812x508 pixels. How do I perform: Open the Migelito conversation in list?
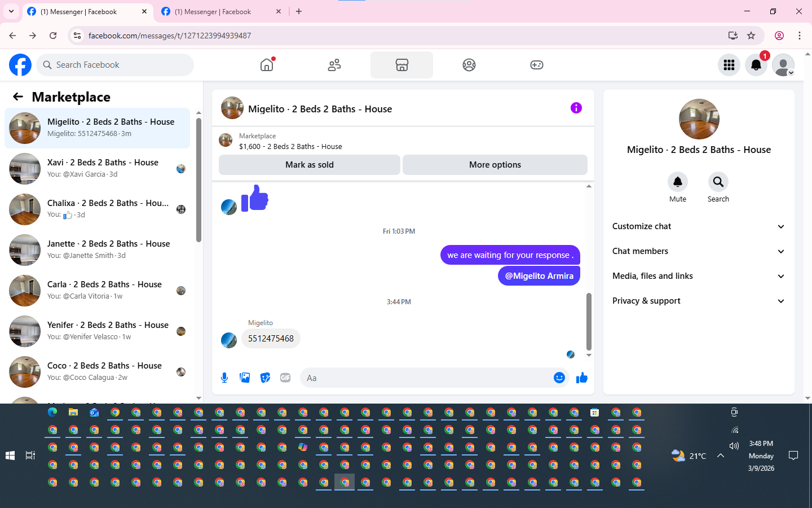(x=97, y=128)
